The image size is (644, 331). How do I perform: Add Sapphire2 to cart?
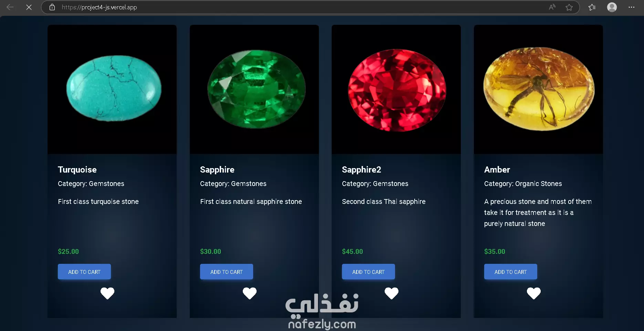point(368,272)
